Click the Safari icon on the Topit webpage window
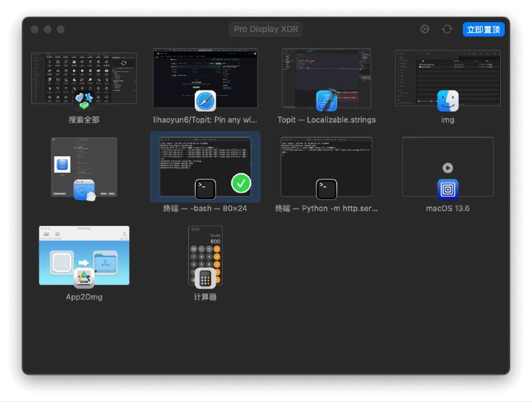Screen dimensions: 532x402 click(x=205, y=101)
